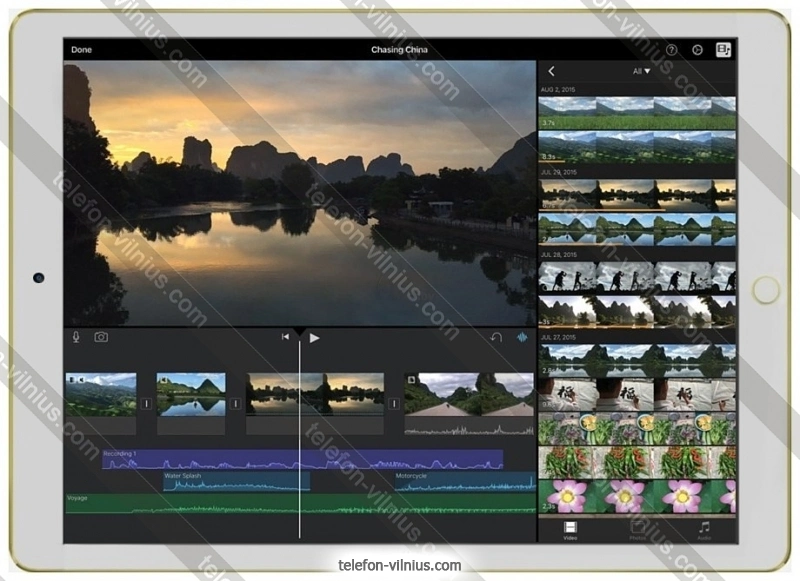Open the camera capture icon

(x=101, y=337)
